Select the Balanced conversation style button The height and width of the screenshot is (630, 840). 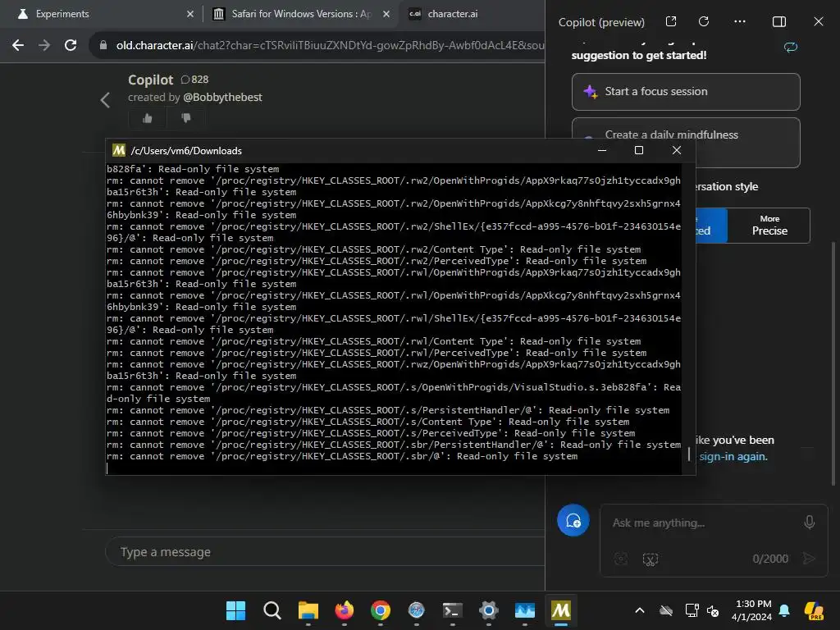pyautogui.click(x=710, y=226)
